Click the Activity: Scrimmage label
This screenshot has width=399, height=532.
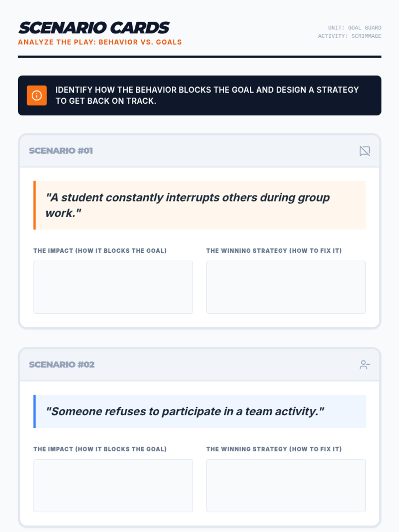(349, 36)
